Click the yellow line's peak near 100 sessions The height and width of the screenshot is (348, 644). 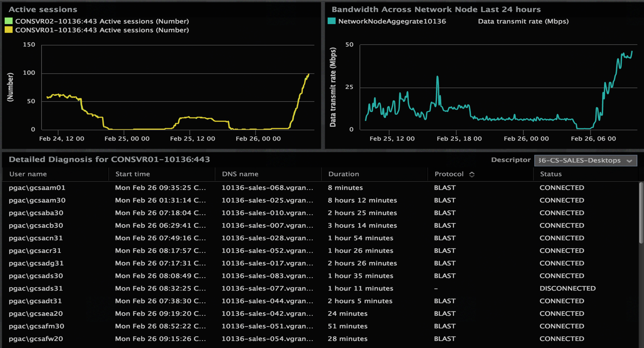click(x=308, y=74)
